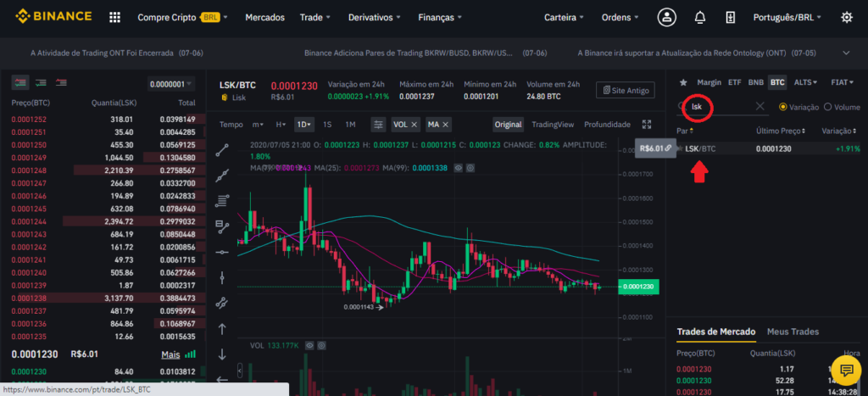Expand the announcements chevron
Viewport: 868px width, 396px height.
click(845, 53)
